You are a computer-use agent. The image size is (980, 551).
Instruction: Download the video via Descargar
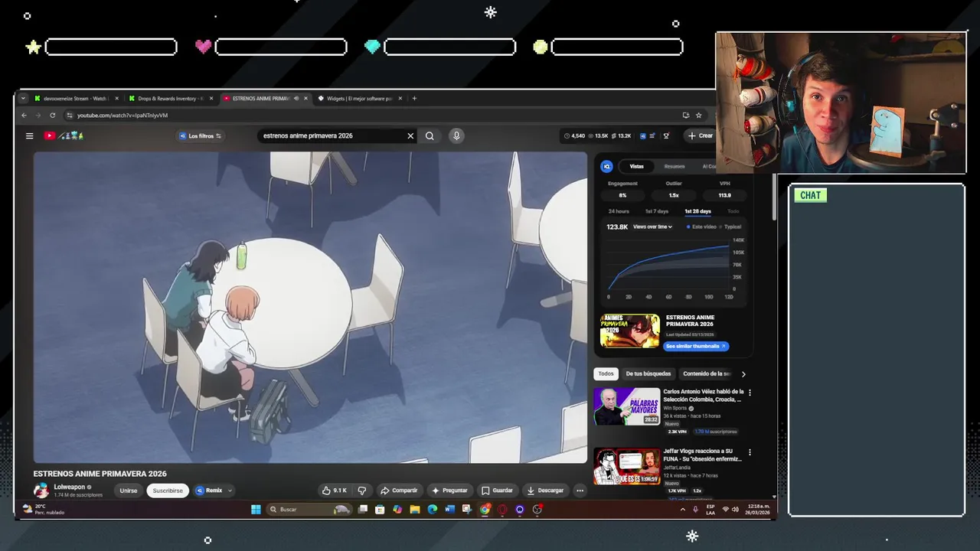point(545,491)
